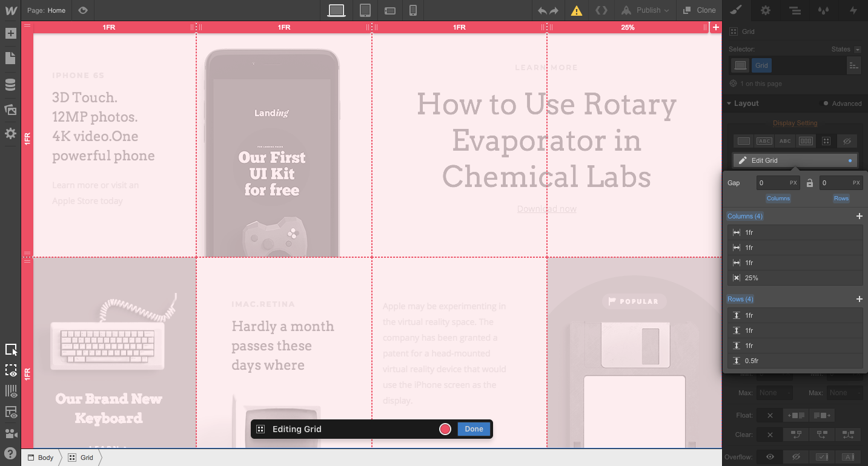This screenshot has height=466, width=868.
Task: Click the Rows gap input field
Action: coord(841,183)
